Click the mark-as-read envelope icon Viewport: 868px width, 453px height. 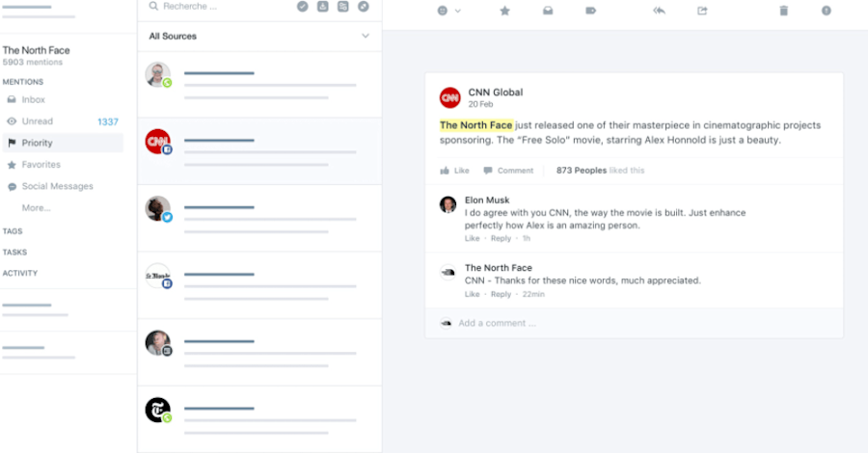[x=548, y=11]
